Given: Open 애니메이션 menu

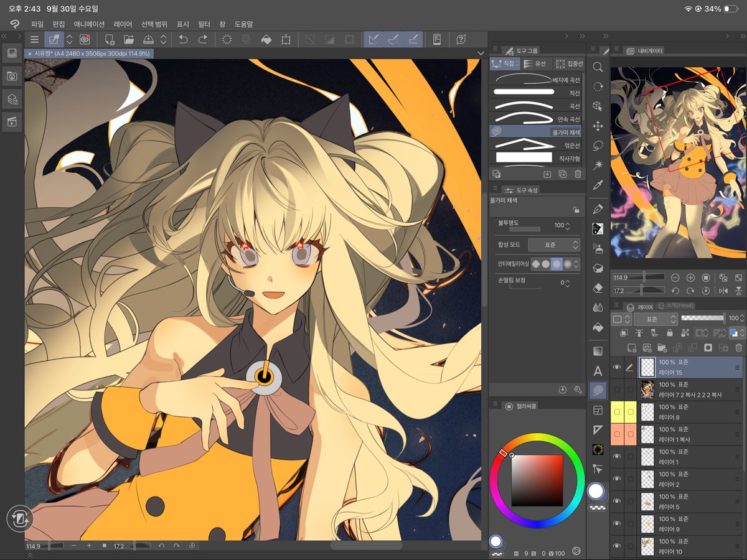Looking at the screenshot, I should point(89,24).
